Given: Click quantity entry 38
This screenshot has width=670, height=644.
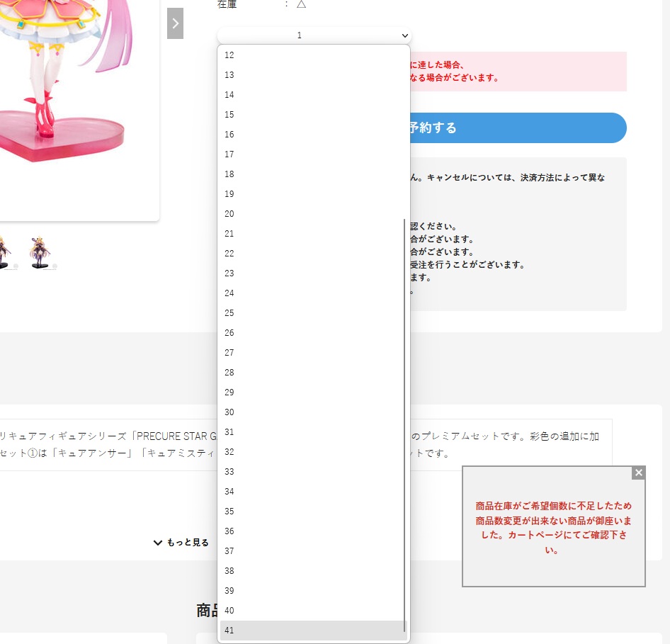Looking at the screenshot, I should coord(314,571).
